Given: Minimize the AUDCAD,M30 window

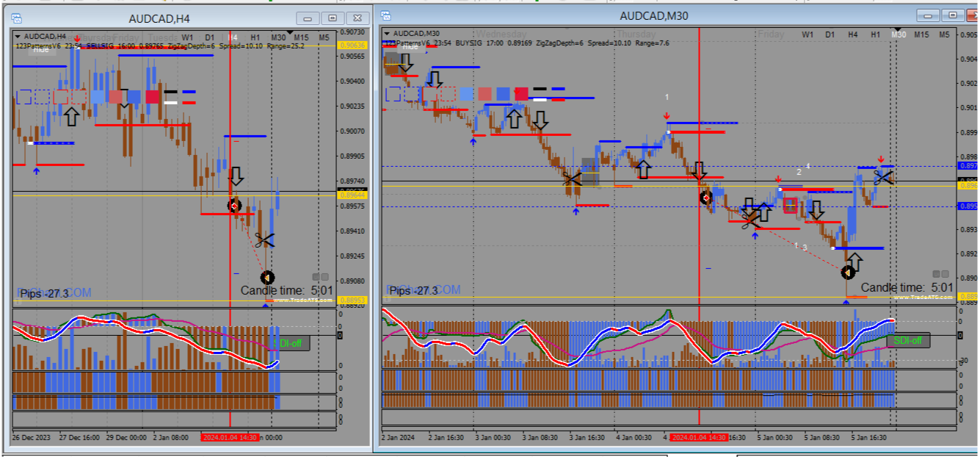Looking at the screenshot, I should click(x=929, y=15).
